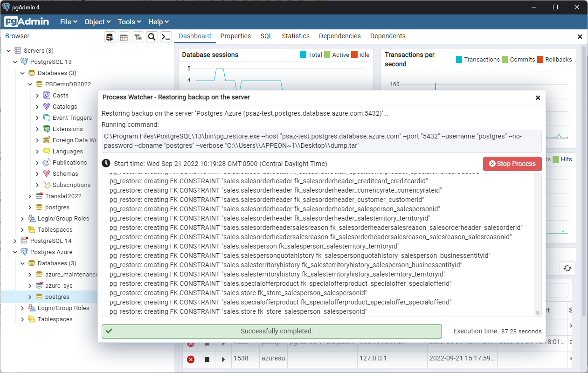588x373 pixels.
Task: Open the Filtered Rows tool
Action: [x=138, y=36]
